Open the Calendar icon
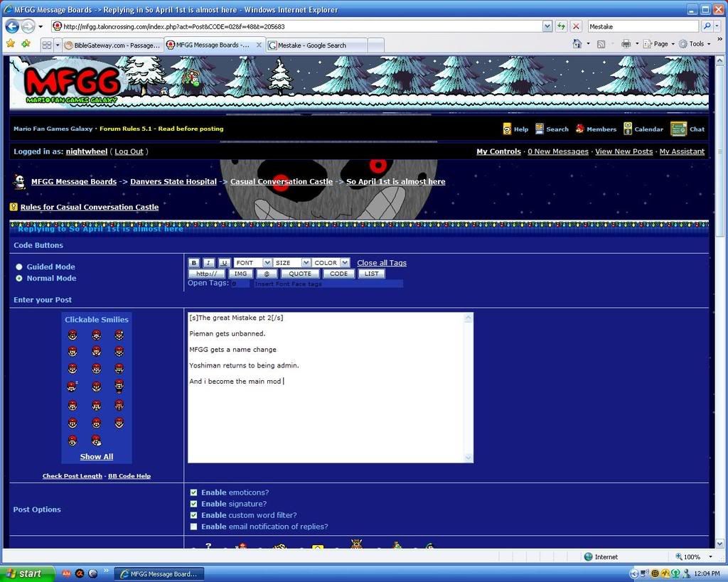This screenshot has height=582, width=728. [627, 129]
